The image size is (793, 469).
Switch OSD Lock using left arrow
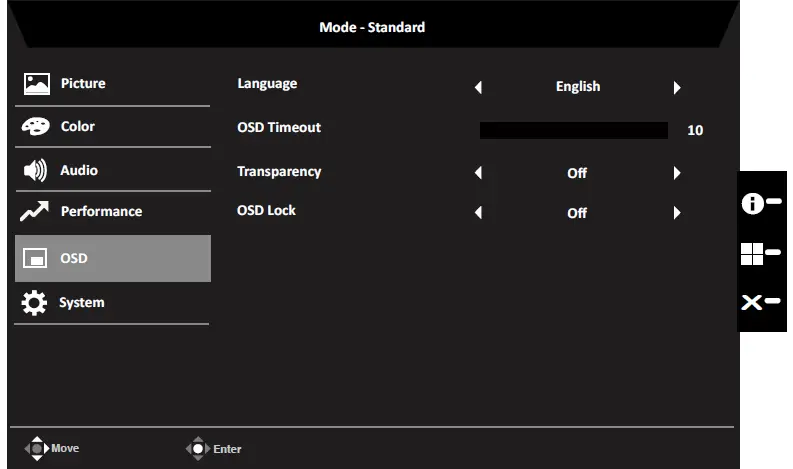478,213
